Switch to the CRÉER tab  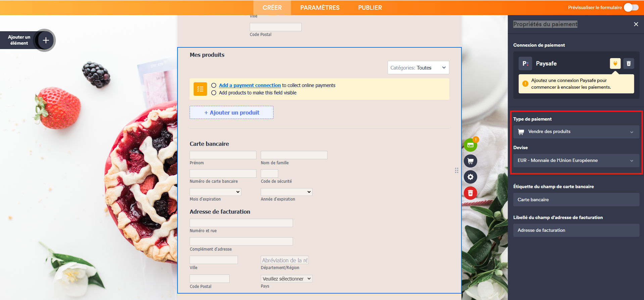coord(272,8)
